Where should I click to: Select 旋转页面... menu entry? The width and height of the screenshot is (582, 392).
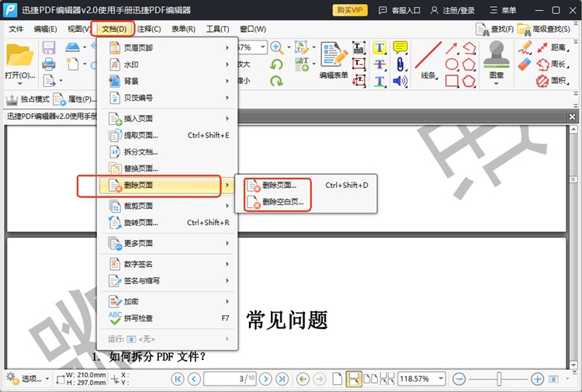167,223
